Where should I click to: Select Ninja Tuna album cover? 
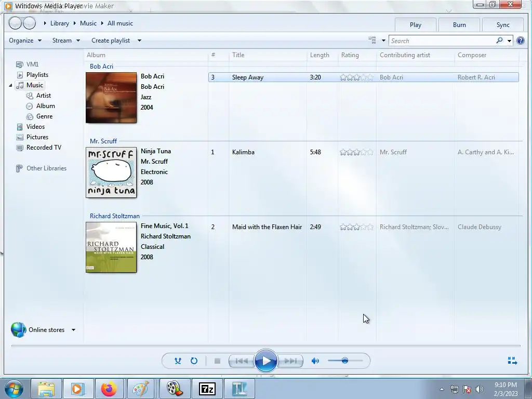point(111,172)
